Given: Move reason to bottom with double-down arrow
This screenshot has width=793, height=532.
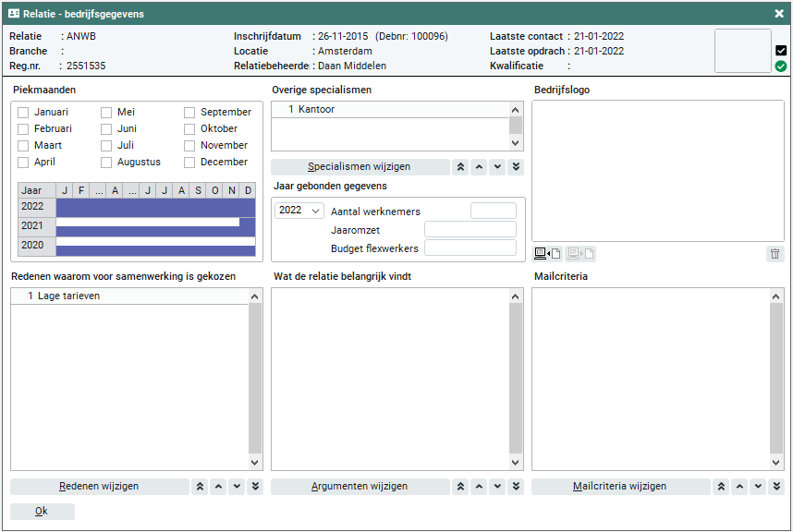Looking at the screenshot, I should tap(255, 487).
